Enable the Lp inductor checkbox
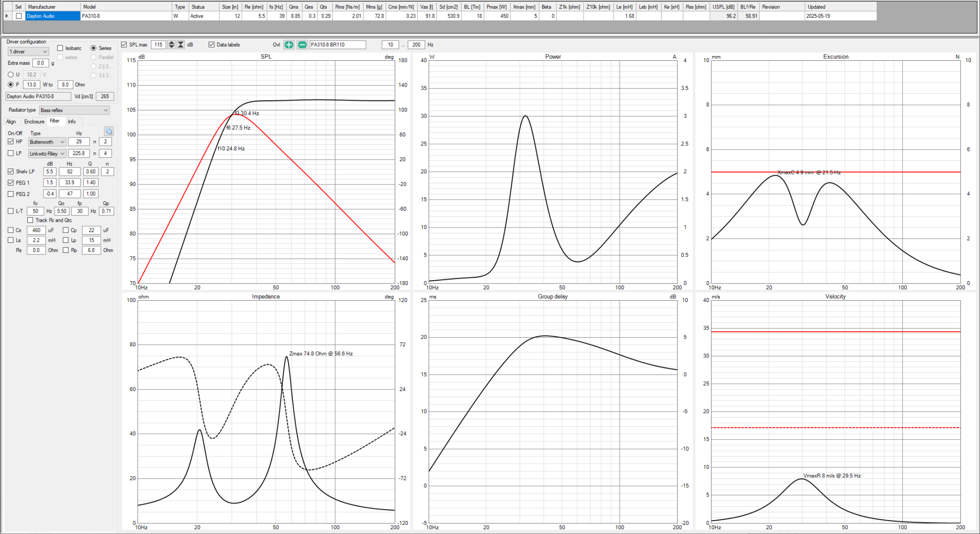This screenshot has width=980, height=534. (x=66, y=240)
